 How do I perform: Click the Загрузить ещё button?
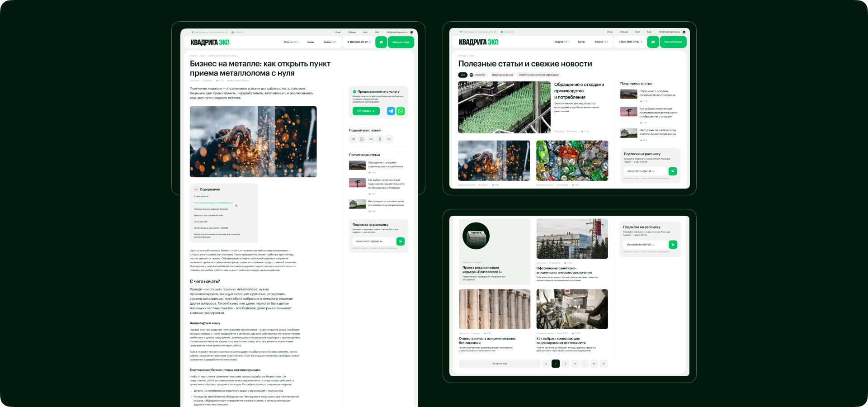[500, 364]
